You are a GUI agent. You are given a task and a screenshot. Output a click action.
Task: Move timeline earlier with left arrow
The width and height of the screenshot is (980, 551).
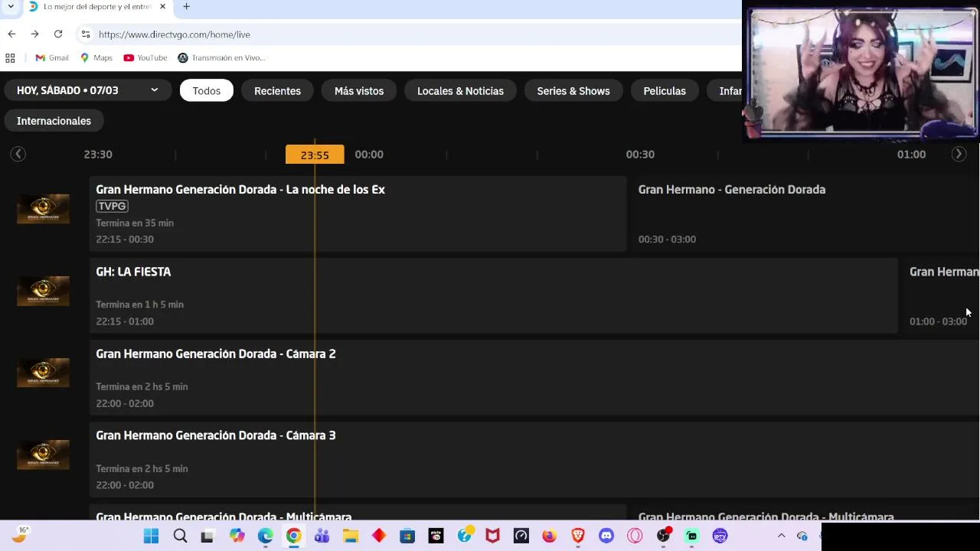point(18,154)
